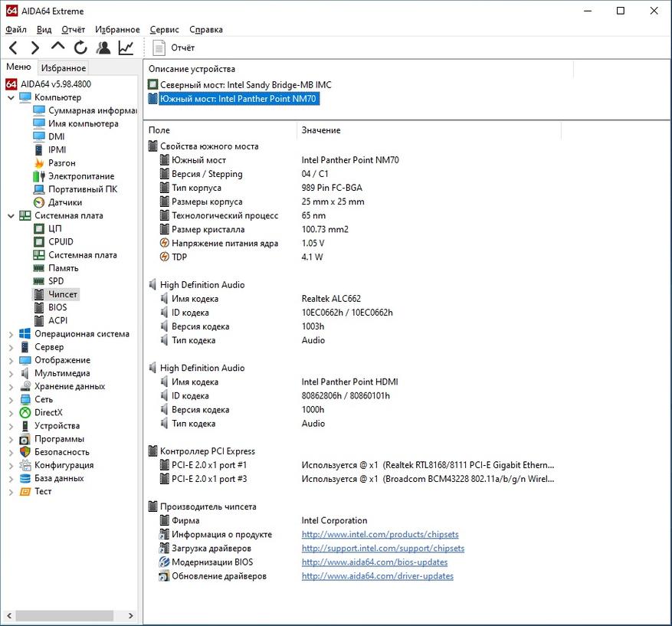This screenshot has width=672, height=626.
Task: Click the report document icon in toolbar
Action: pos(159,48)
